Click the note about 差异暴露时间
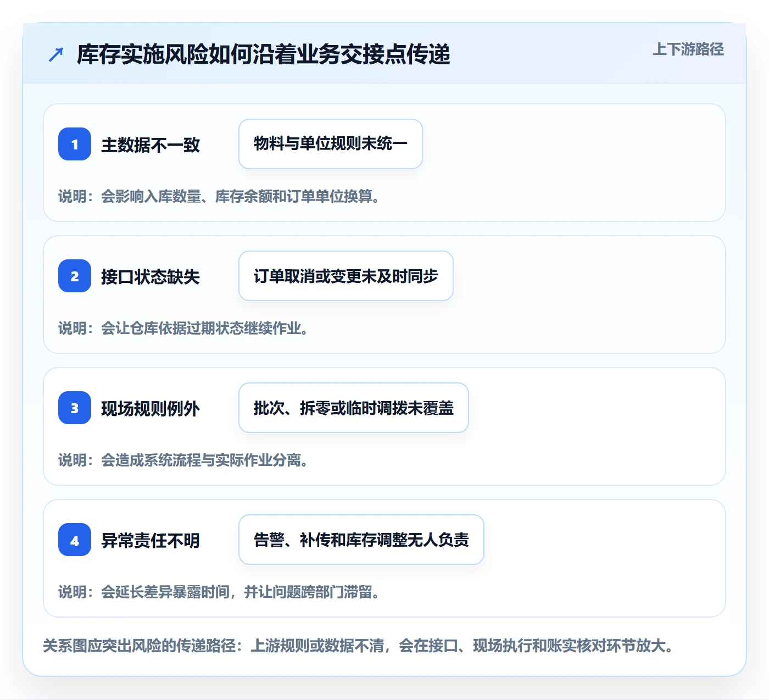 click(220, 592)
